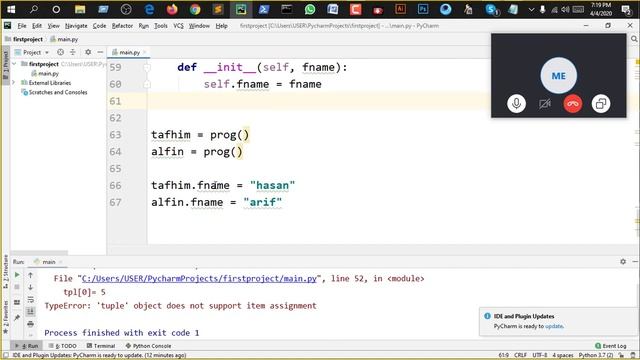Open the Project view dropdown

32,52
